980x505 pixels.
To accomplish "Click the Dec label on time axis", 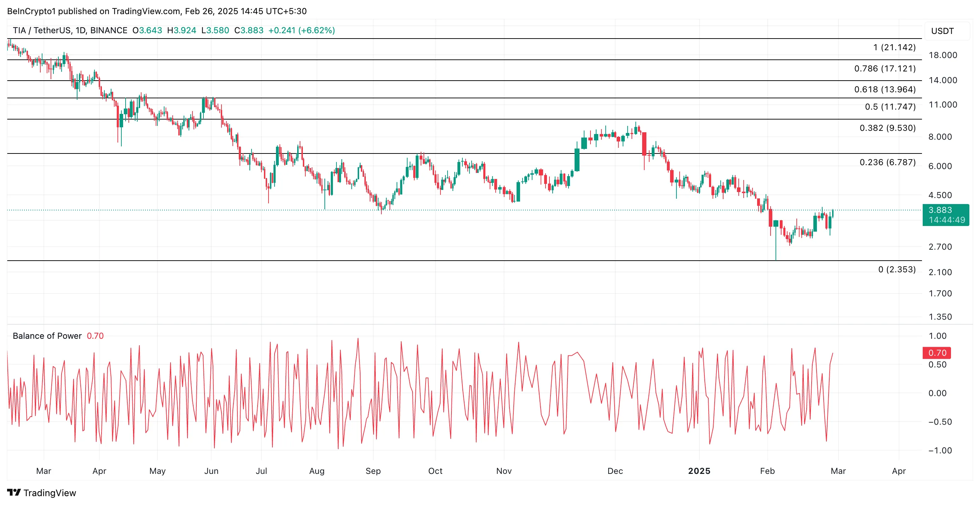I will pyautogui.click(x=615, y=471).
